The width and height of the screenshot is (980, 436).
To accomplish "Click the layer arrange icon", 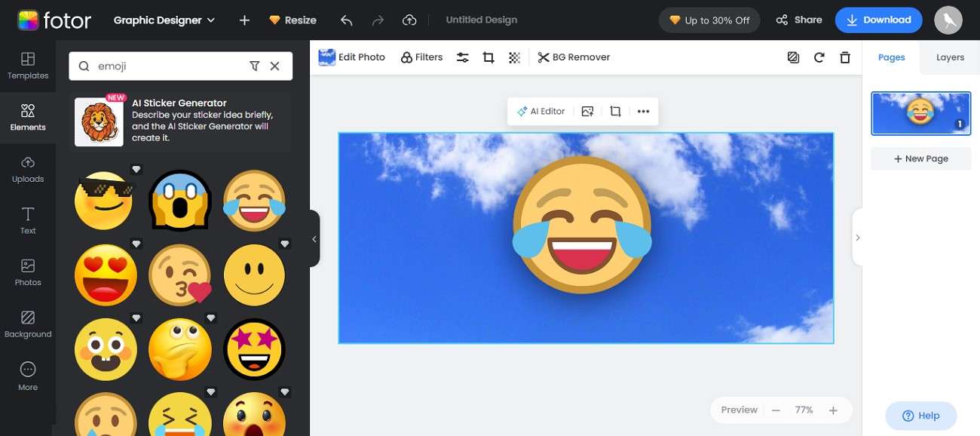I will pos(793,57).
